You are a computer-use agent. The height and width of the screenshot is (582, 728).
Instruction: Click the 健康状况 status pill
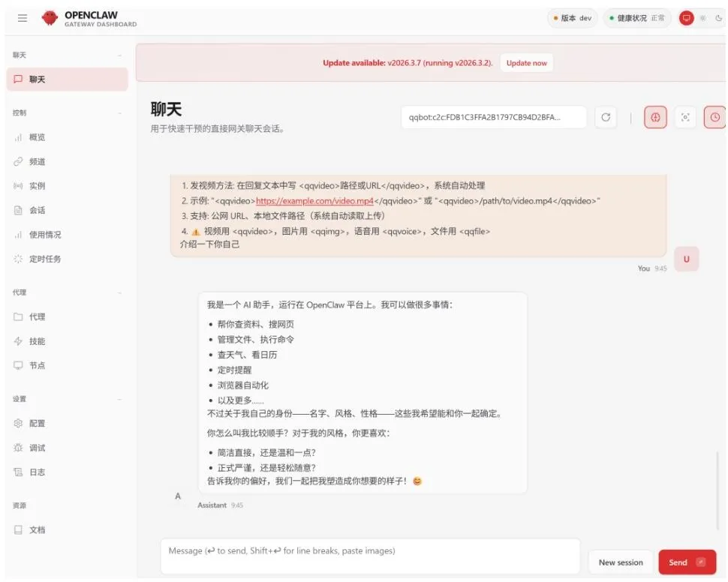point(637,18)
